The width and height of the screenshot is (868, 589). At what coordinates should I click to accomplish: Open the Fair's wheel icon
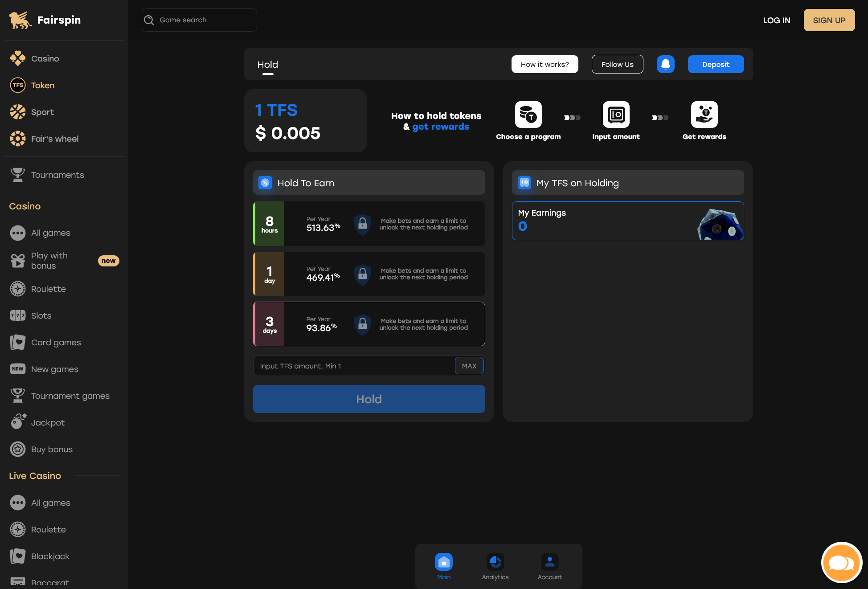[x=18, y=139]
